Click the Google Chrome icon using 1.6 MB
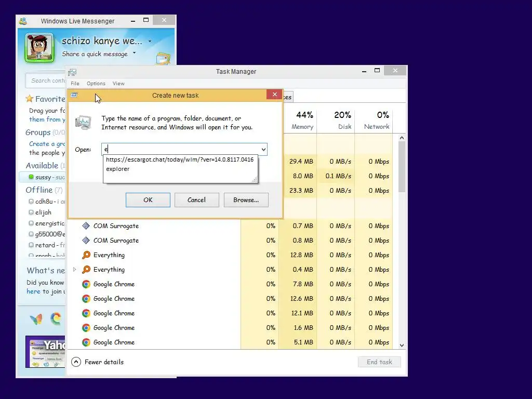Image resolution: width=532 pixels, height=399 pixels. click(x=86, y=328)
